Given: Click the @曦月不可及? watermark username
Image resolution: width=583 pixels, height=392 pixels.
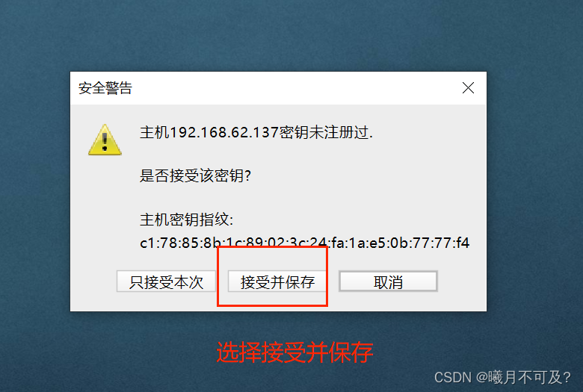Looking at the screenshot, I should (x=523, y=378).
